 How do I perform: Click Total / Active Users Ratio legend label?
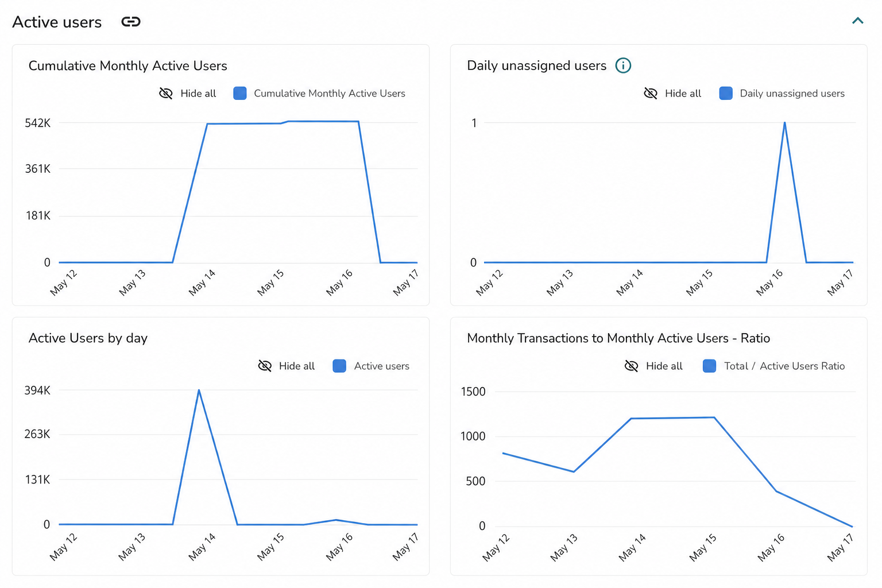(784, 366)
